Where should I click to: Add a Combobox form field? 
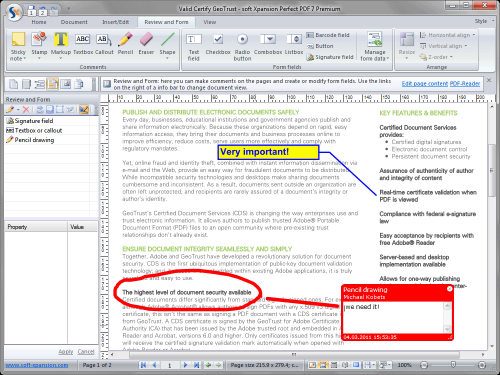268,44
